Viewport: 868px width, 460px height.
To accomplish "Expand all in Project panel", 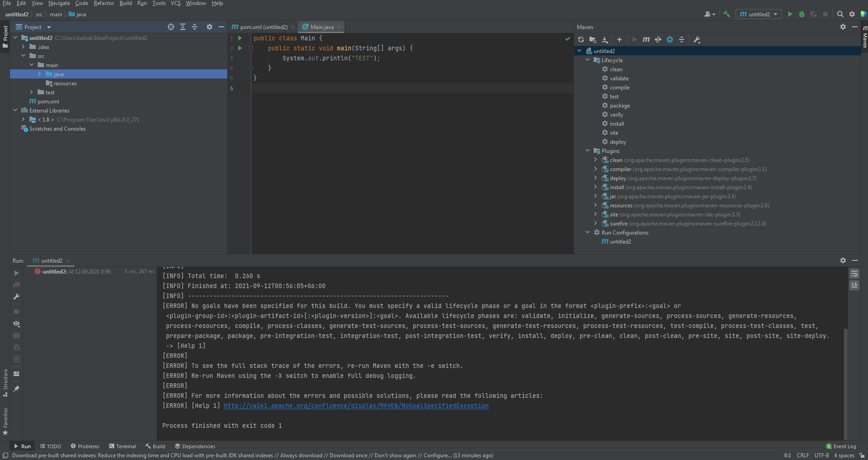I will [x=183, y=27].
